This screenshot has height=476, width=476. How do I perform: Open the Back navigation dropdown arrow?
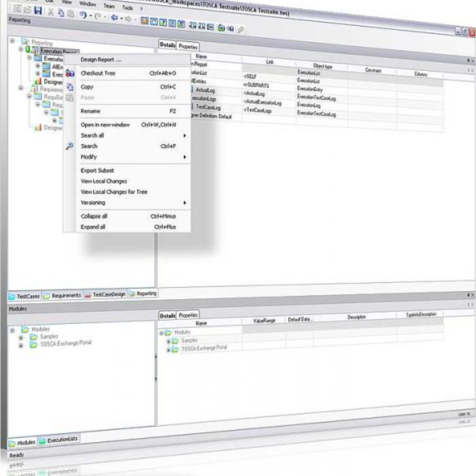tap(121, 18)
